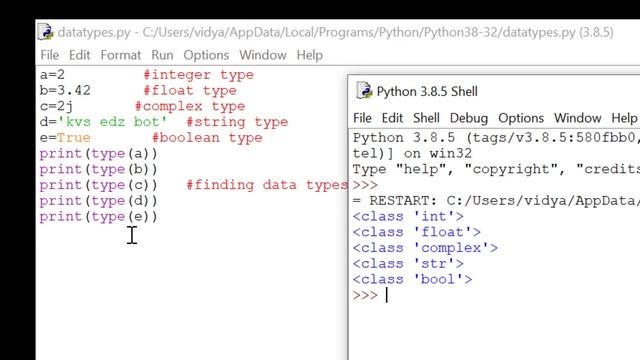Open Format menu in the editor window
Image resolution: width=640 pixels, height=360 pixels.
point(120,55)
